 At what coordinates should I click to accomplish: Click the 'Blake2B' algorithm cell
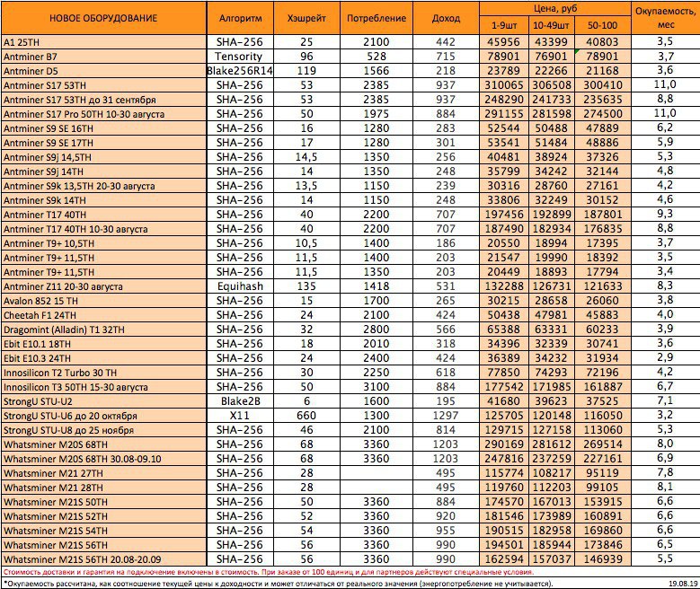[240, 401]
